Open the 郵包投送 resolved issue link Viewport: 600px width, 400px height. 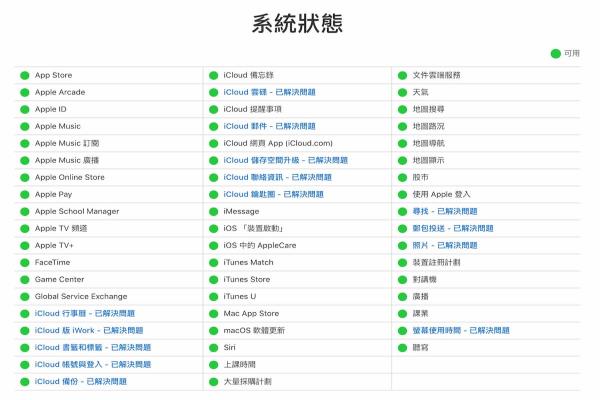click(453, 229)
